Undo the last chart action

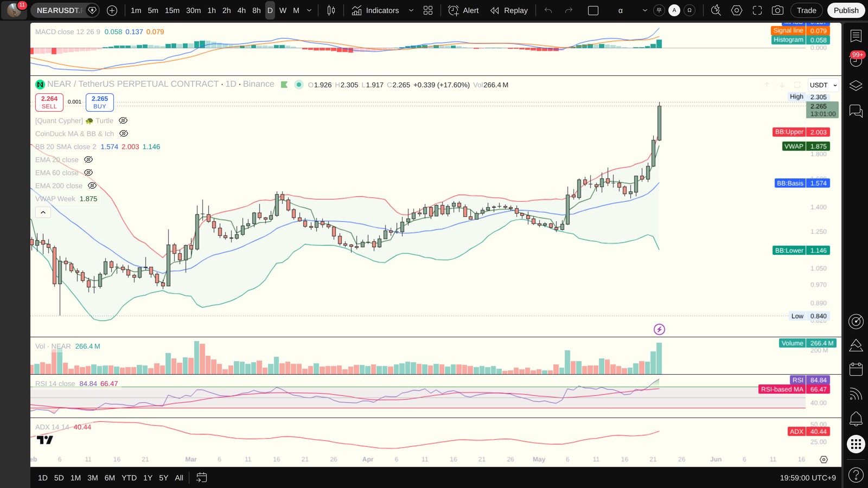(x=548, y=10)
